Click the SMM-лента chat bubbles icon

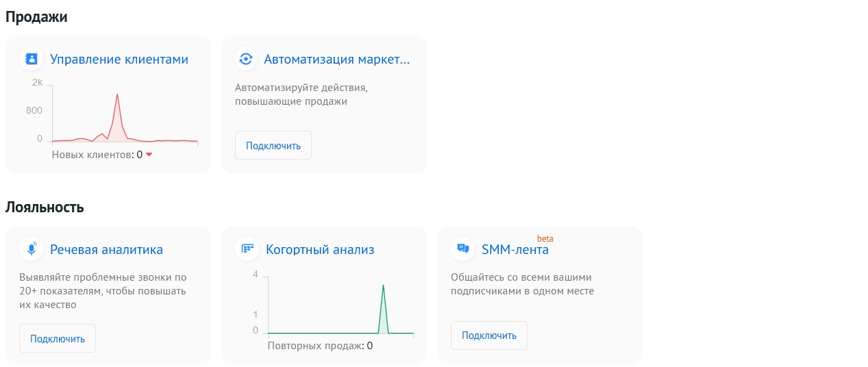pos(462,249)
